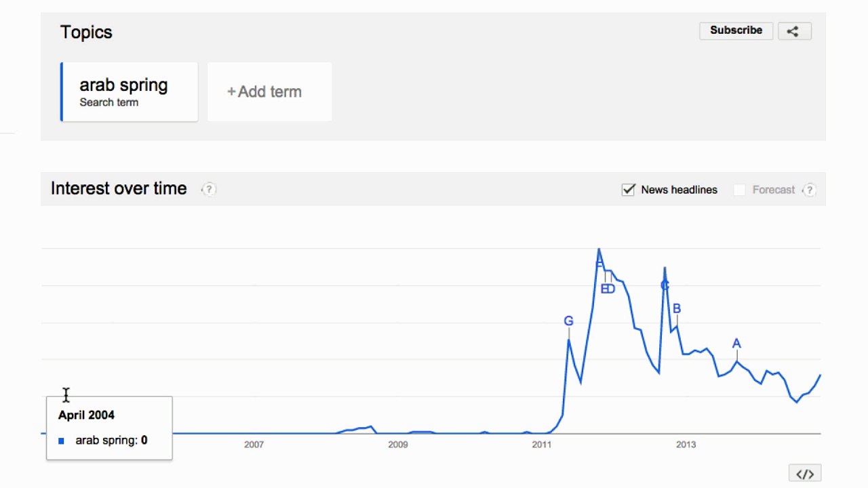Click help icon next to Interest over time

(210, 190)
